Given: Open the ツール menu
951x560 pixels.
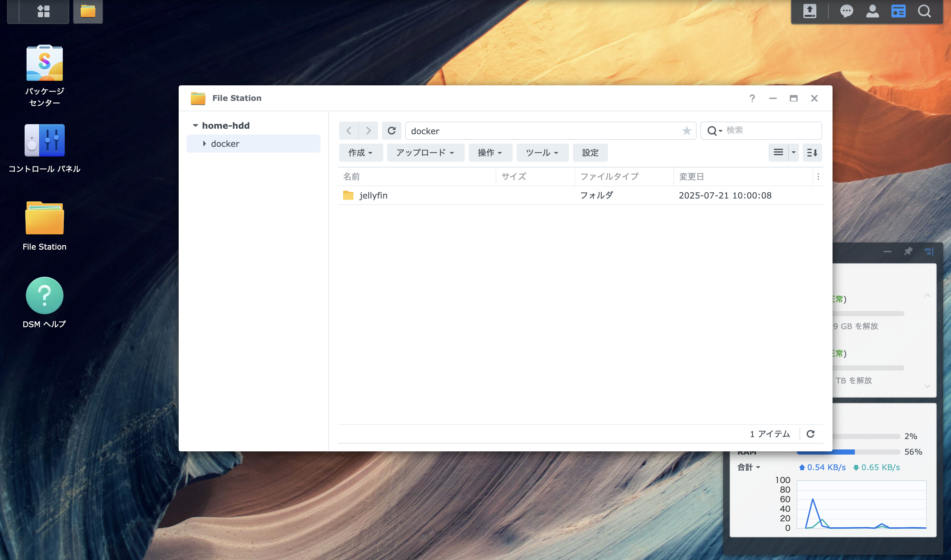Looking at the screenshot, I should [x=542, y=153].
